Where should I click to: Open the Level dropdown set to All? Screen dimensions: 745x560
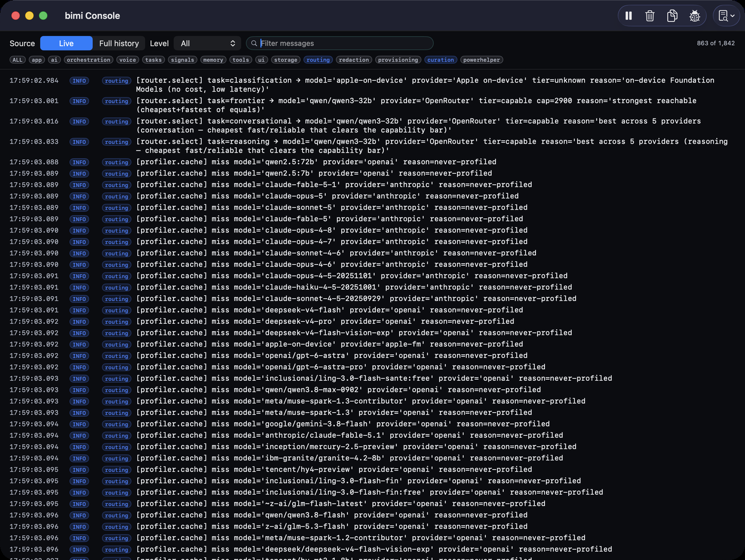point(208,44)
